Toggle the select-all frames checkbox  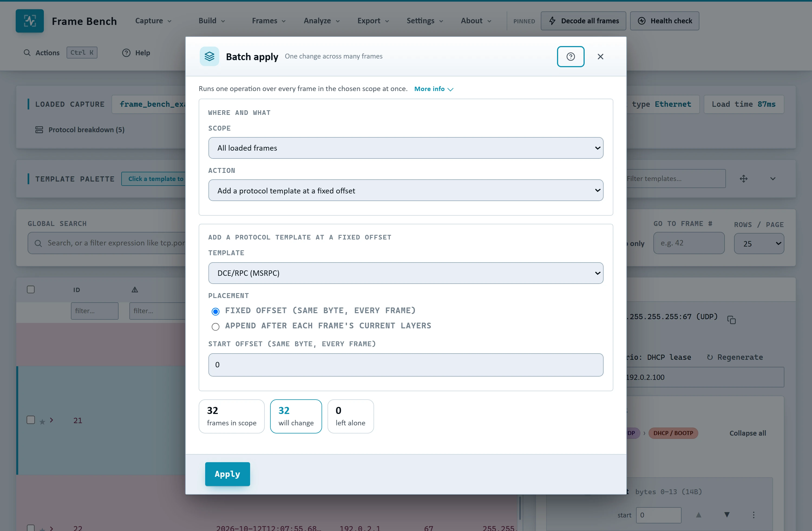[x=31, y=290]
